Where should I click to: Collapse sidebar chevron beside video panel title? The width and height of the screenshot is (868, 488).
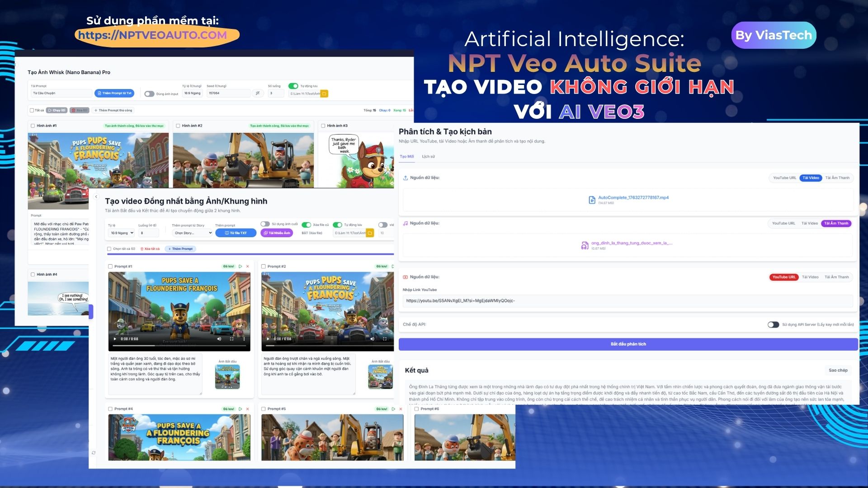[x=96, y=197]
